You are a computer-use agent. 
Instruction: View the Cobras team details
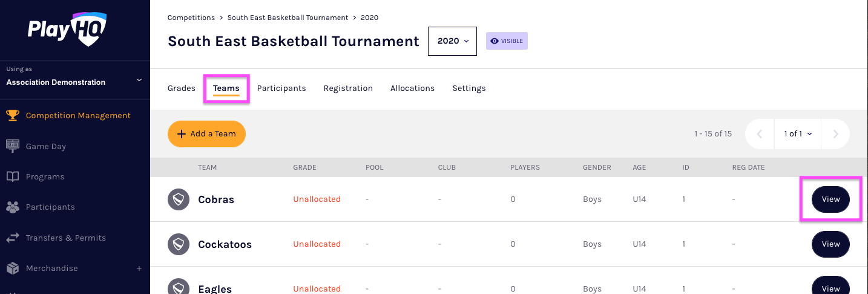point(830,199)
